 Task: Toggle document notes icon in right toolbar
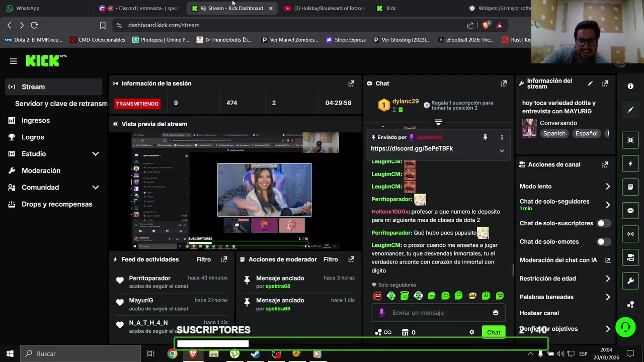click(630, 187)
